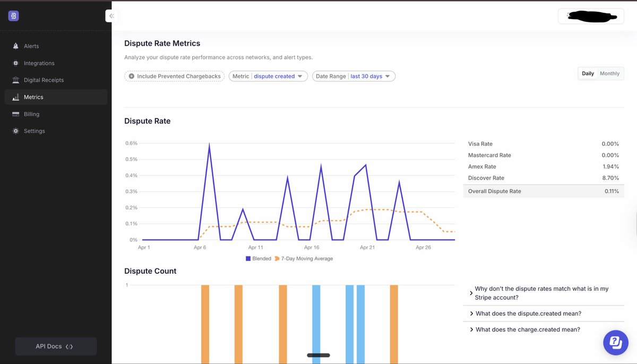Click the Amex Rate 1.94% row
The width and height of the screenshot is (637, 364).
(544, 167)
